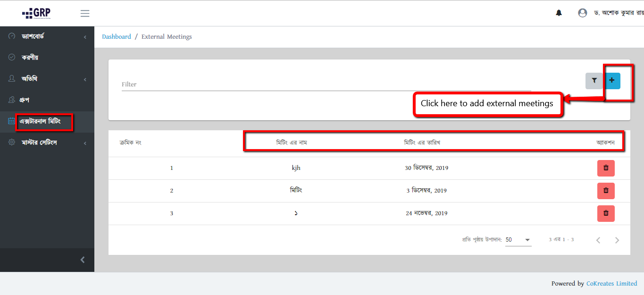The image size is (644, 295).
Task: Open করণীয় in the sidebar
Action: [x=30, y=58]
